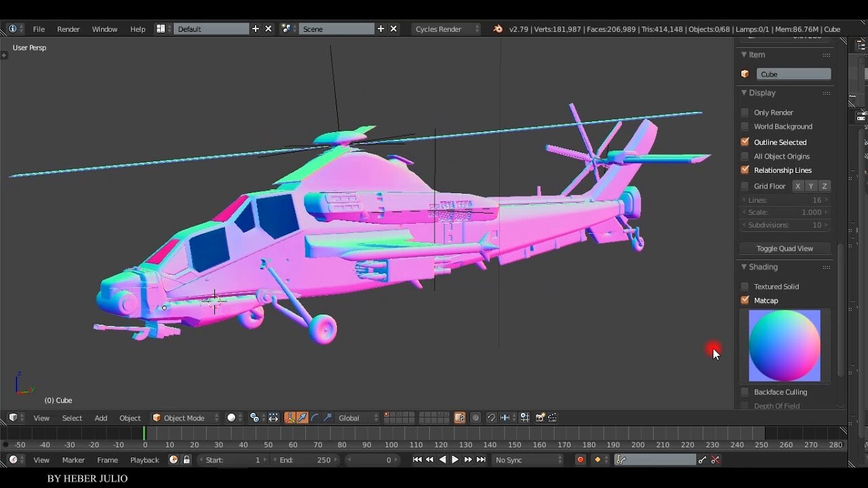Open the Render menu
Image resolution: width=868 pixels, height=488 pixels.
(x=68, y=28)
